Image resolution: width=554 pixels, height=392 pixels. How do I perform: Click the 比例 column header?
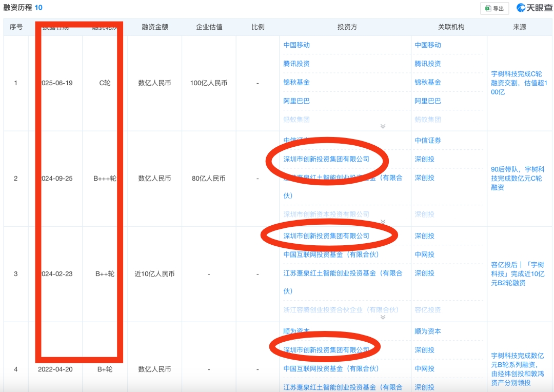click(x=258, y=27)
